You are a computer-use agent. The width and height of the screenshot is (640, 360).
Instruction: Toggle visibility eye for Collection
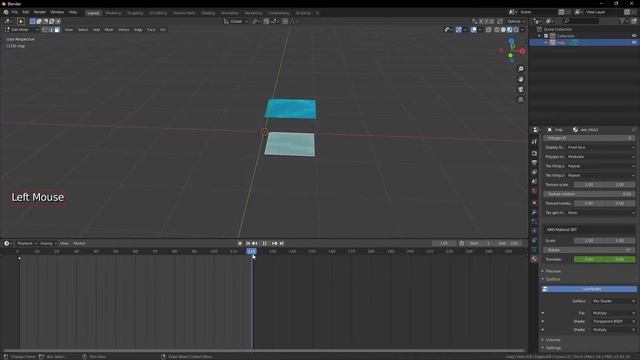click(634, 36)
